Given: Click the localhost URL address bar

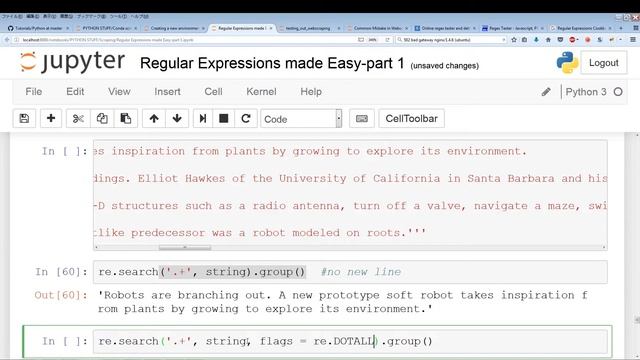Looking at the screenshot, I should [184, 40].
